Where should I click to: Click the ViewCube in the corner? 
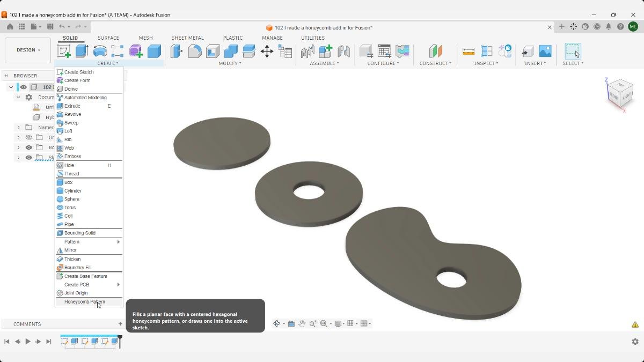(x=620, y=94)
